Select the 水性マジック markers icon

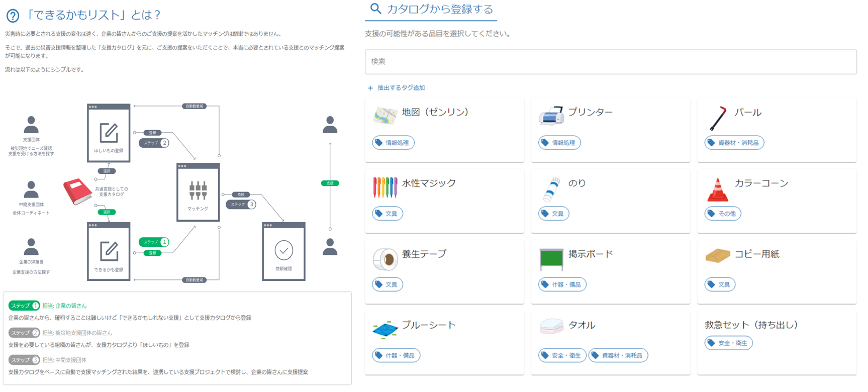pos(385,187)
